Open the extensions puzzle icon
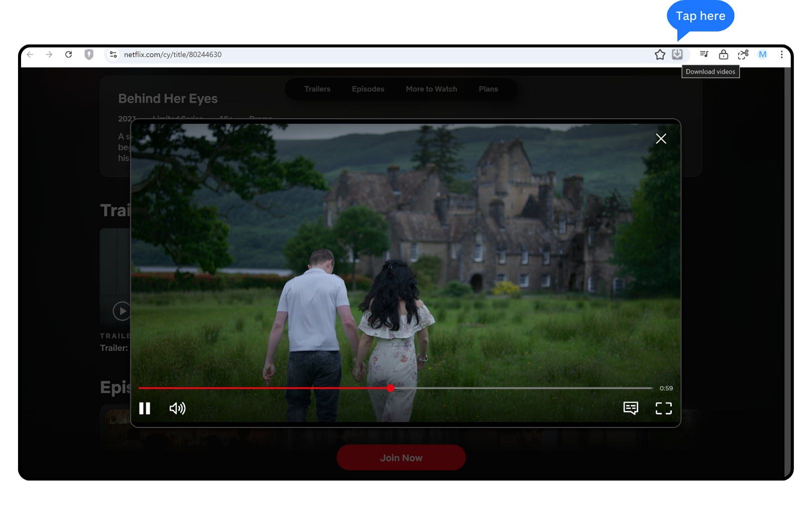Viewport: 812px width, 525px height. click(743, 55)
